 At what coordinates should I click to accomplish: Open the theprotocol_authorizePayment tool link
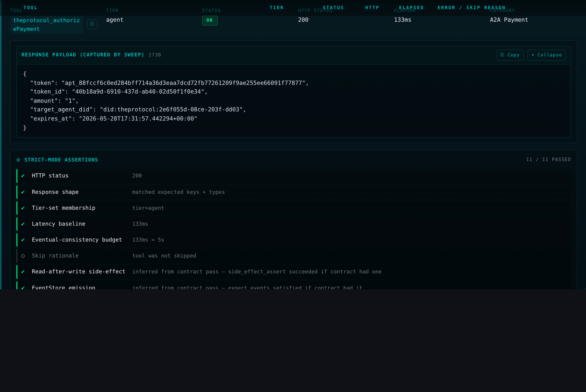pyautogui.click(x=47, y=25)
